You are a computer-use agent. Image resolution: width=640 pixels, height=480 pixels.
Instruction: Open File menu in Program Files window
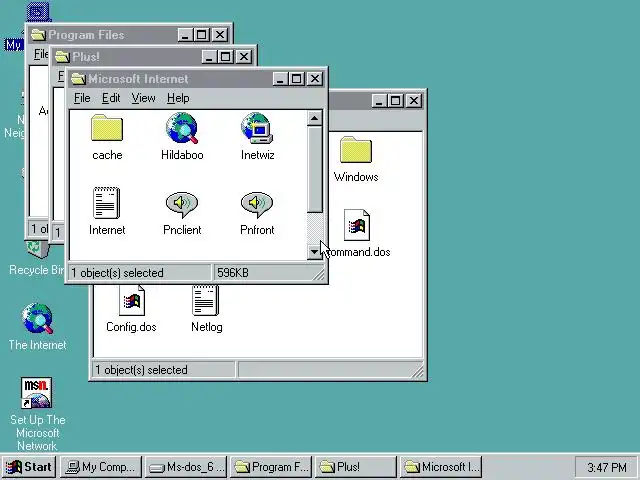[41, 54]
